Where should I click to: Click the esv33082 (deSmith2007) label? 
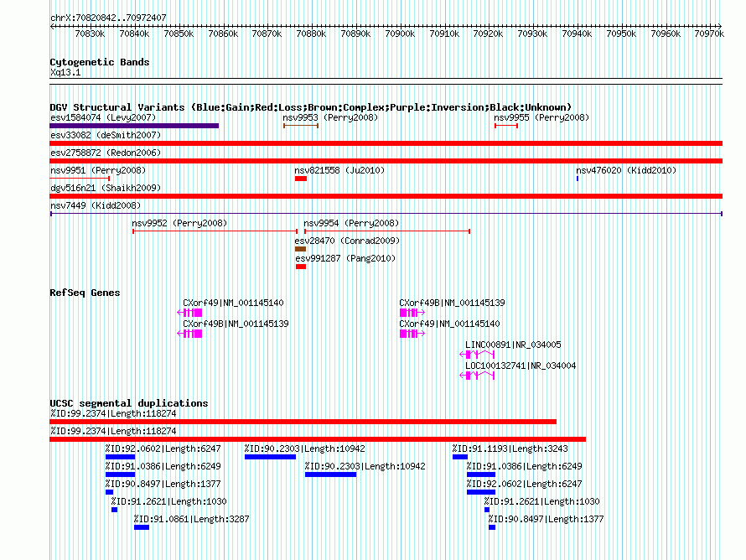(x=106, y=135)
